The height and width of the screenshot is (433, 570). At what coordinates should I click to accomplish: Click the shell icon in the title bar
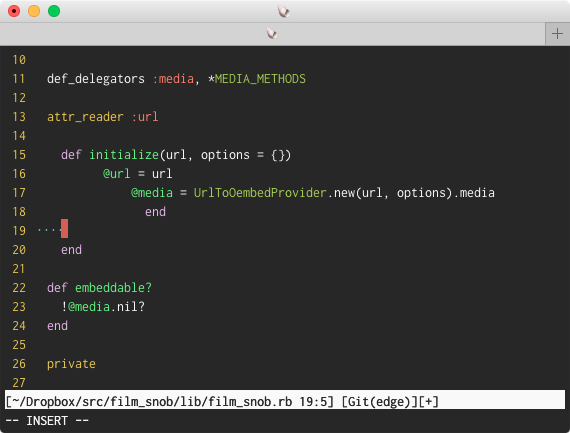tap(284, 11)
